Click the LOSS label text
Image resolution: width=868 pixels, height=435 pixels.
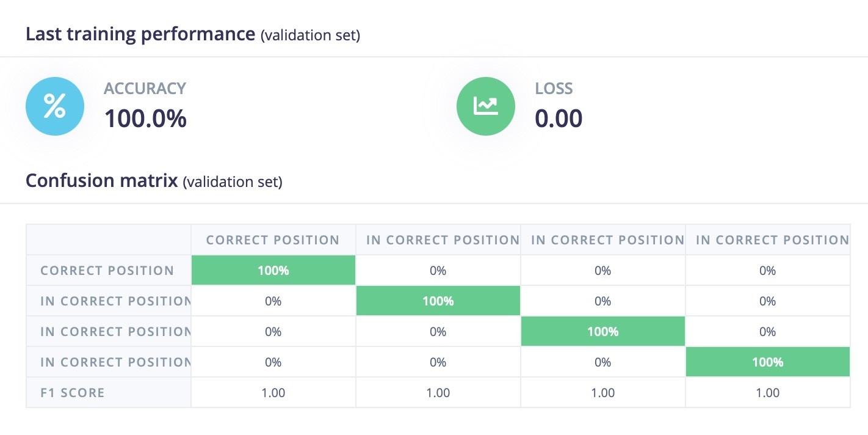[554, 89]
